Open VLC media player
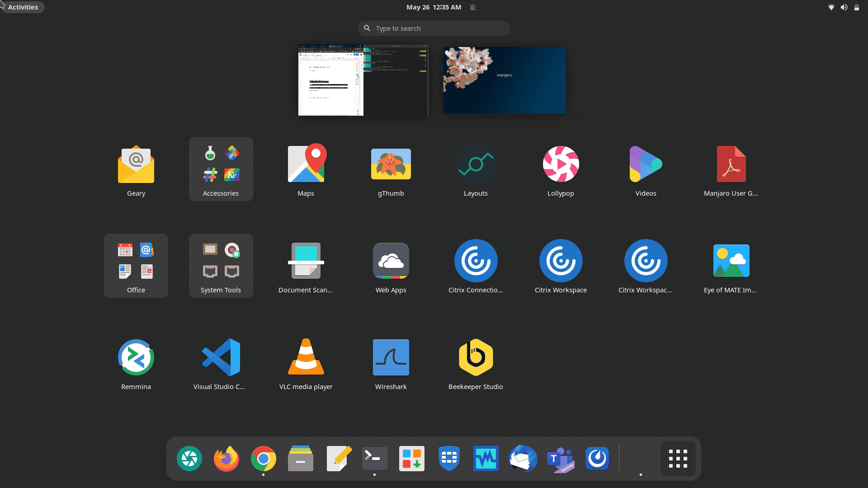 tap(305, 357)
